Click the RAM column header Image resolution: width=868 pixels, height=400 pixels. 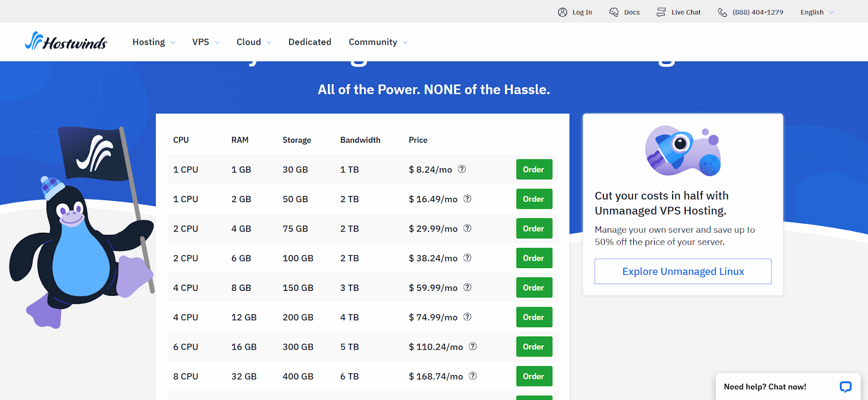240,140
